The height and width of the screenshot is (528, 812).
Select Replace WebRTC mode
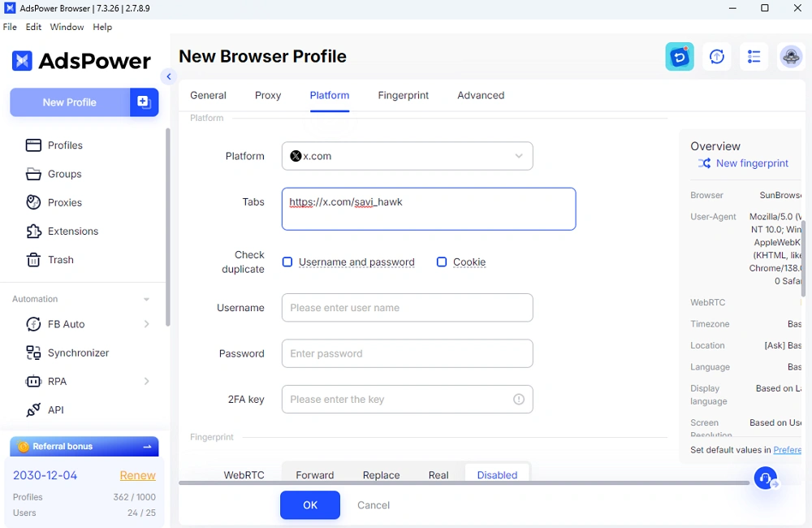pyautogui.click(x=381, y=474)
